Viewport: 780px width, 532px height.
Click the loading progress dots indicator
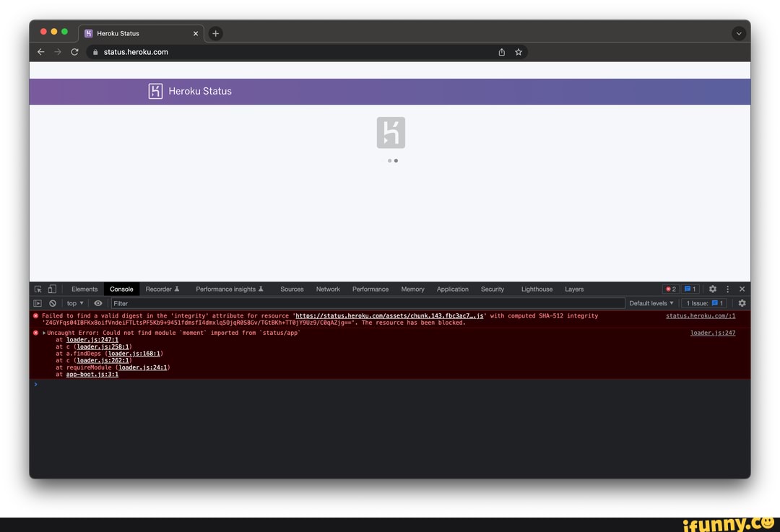click(391, 160)
